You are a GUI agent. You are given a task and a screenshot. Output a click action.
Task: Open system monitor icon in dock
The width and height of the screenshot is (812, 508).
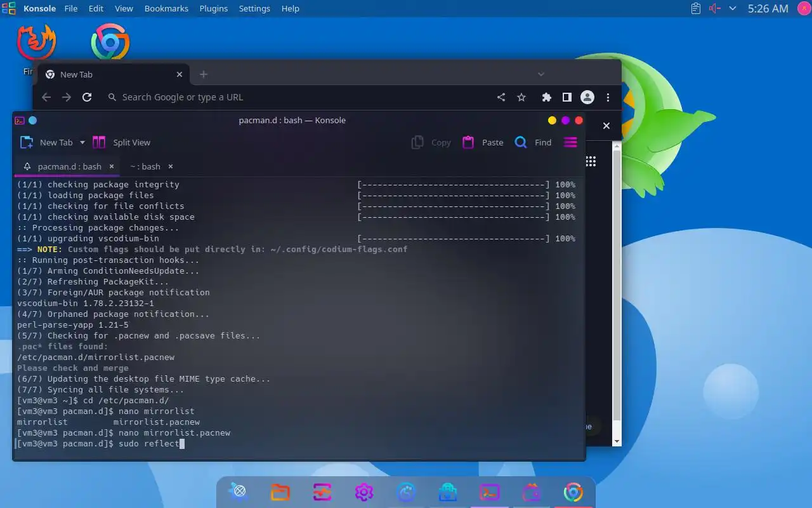(x=322, y=491)
